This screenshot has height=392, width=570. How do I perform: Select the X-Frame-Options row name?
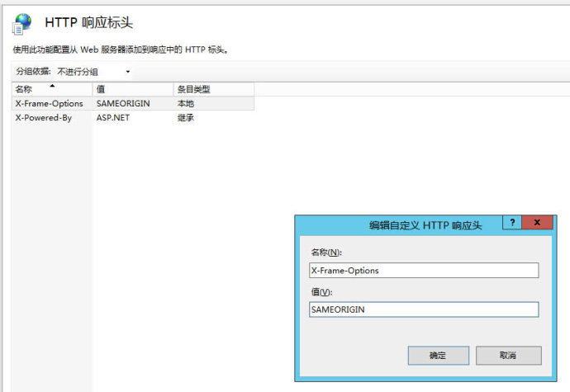(x=49, y=103)
